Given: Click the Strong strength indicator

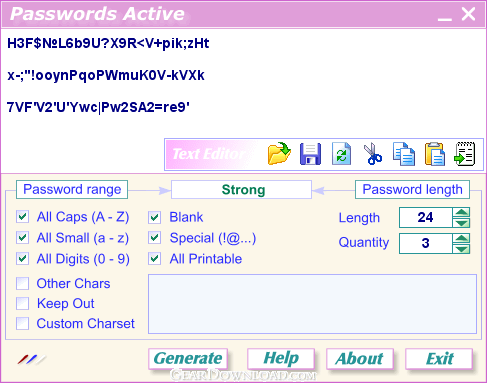Looking at the screenshot, I should [x=242, y=190].
